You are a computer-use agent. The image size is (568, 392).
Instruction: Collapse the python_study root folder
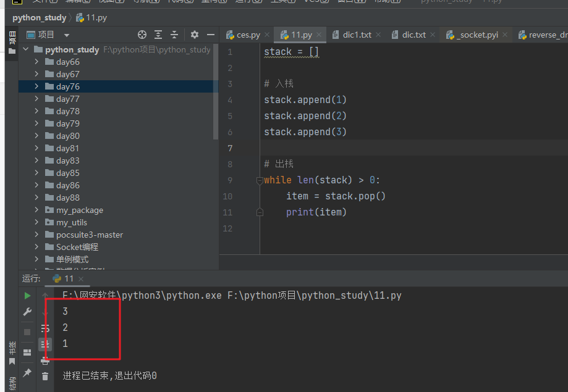(26, 49)
